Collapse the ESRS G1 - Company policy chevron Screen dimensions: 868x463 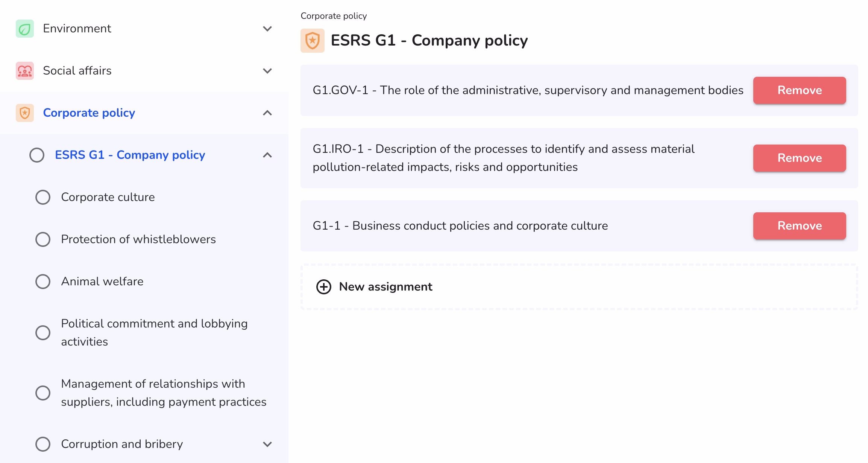pyautogui.click(x=267, y=155)
